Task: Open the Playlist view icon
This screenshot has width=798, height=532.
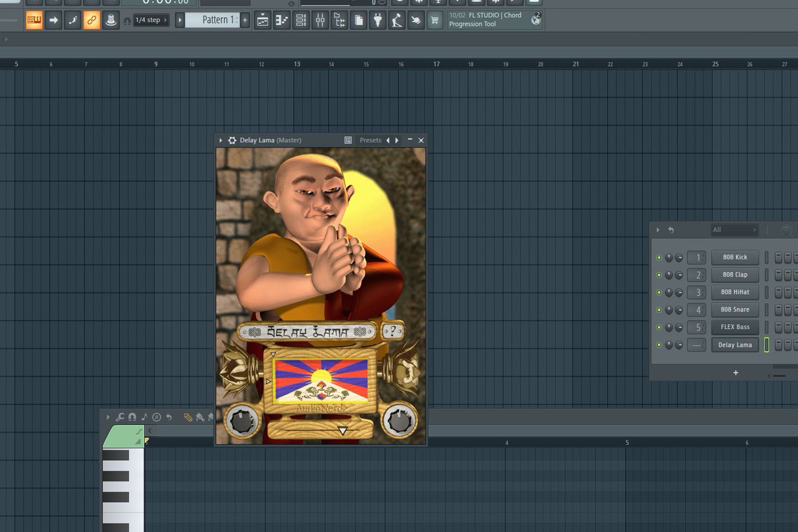Action: [x=263, y=20]
